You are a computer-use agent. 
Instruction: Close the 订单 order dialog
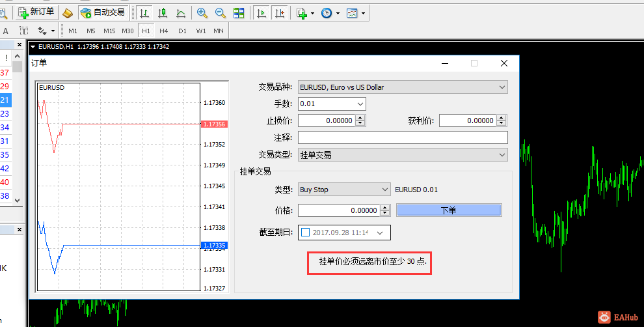(504, 63)
